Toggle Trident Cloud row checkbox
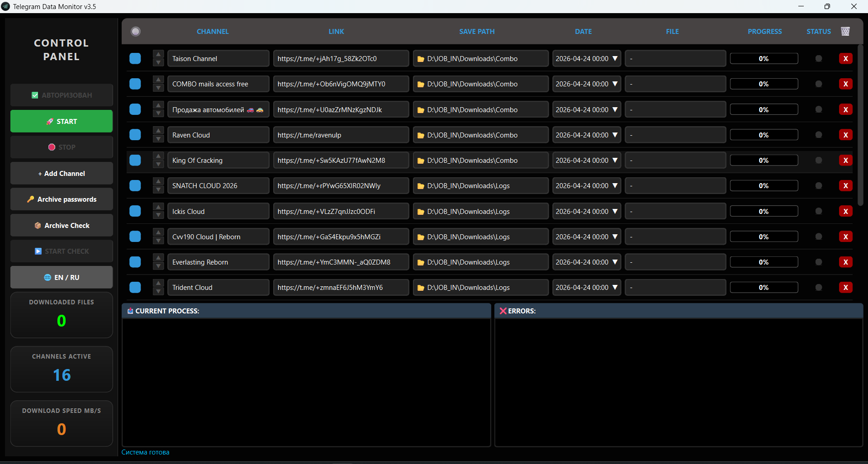The image size is (868, 464). (135, 287)
